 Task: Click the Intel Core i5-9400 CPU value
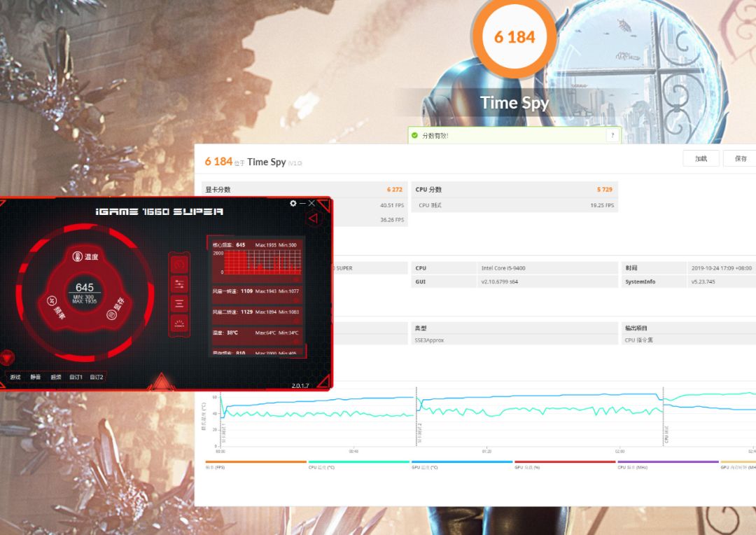click(503, 267)
